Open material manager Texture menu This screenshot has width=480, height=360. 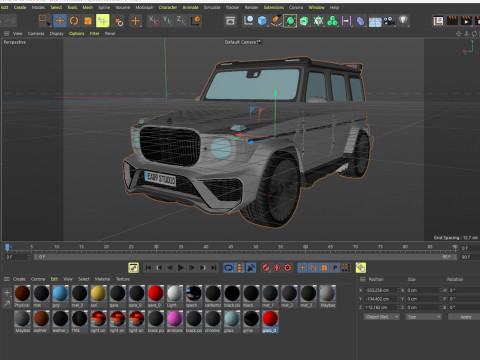123,279
